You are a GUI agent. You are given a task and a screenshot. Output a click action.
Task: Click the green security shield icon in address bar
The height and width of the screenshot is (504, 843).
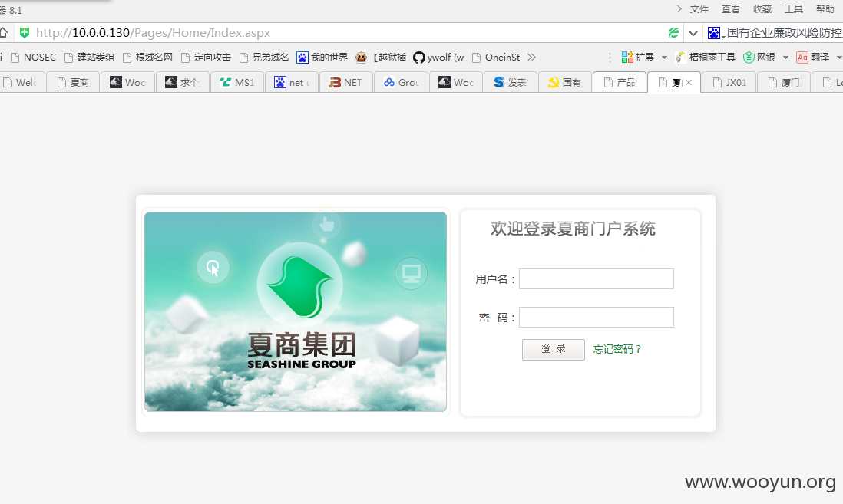(x=25, y=33)
